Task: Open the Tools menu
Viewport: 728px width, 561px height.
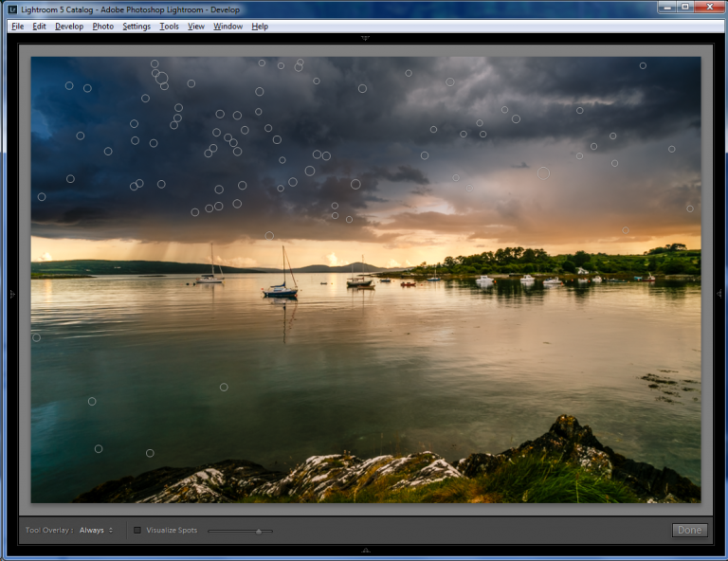Action: click(x=169, y=27)
